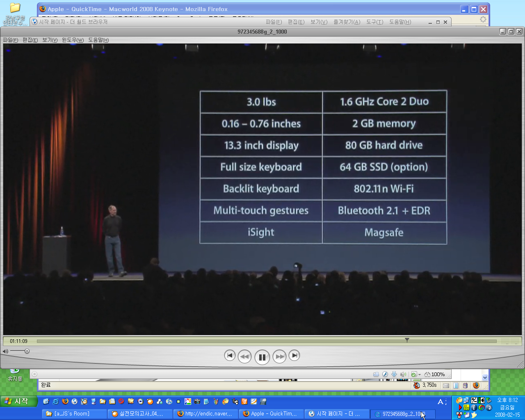The height and width of the screenshot is (420, 525).
Task: Open 도움말(H) menu in The World browser
Action: tap(400, 22)
